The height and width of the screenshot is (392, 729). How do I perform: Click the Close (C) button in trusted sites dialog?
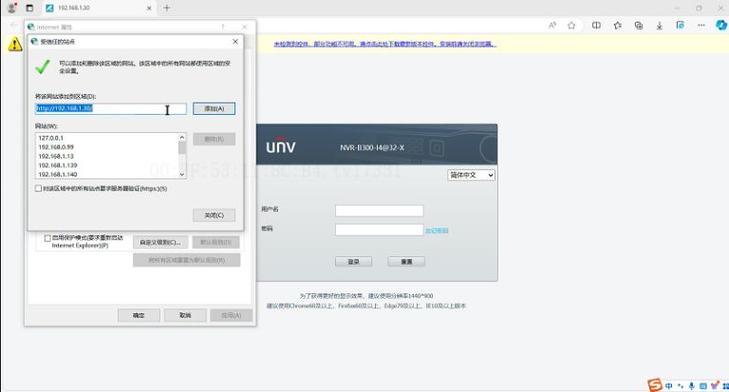coord(214,215)
